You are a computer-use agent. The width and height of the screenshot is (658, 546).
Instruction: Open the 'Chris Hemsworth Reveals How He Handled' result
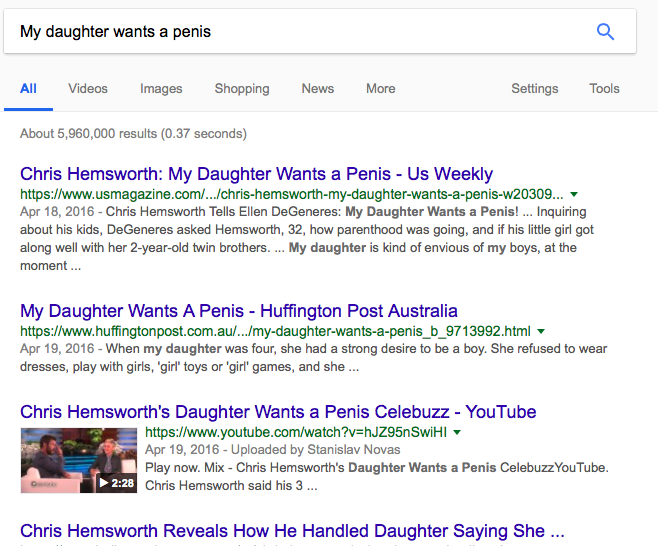[292, 531]
